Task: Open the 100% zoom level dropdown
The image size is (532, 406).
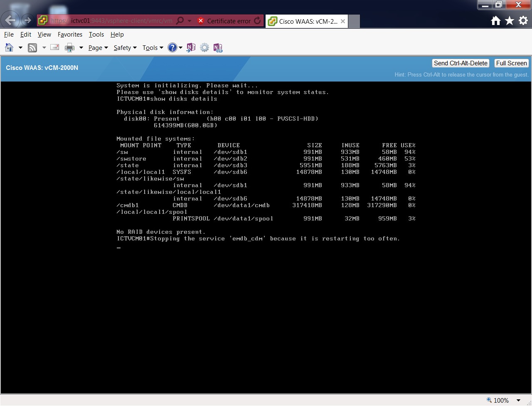Action: pyautogui.click(x=518, y=401)
